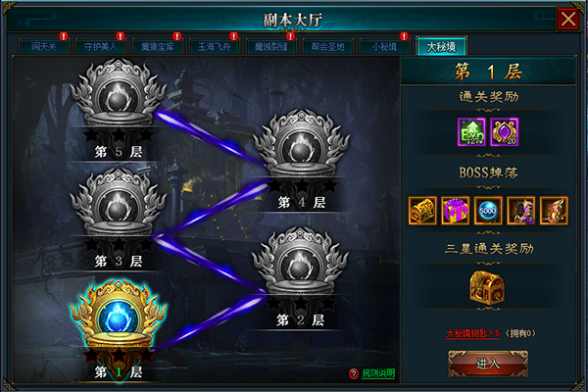The width and height of the screenshot is (588, 392).
Task: Click the red dragon weapon drop icon
Action: (x=554, y=211)
